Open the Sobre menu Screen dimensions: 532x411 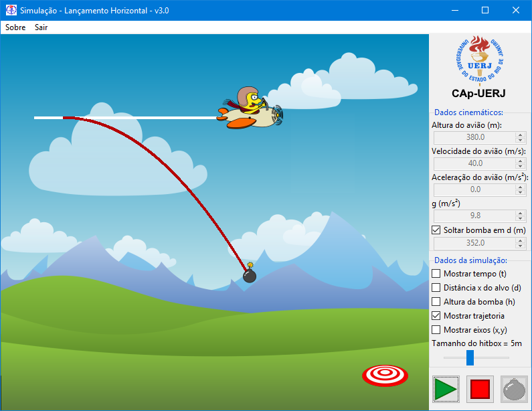point(15,27)
